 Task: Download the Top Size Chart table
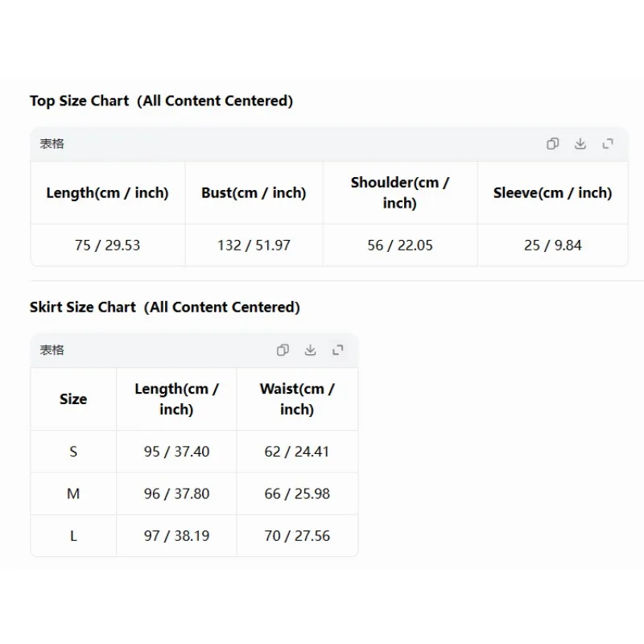pos(580,144)
